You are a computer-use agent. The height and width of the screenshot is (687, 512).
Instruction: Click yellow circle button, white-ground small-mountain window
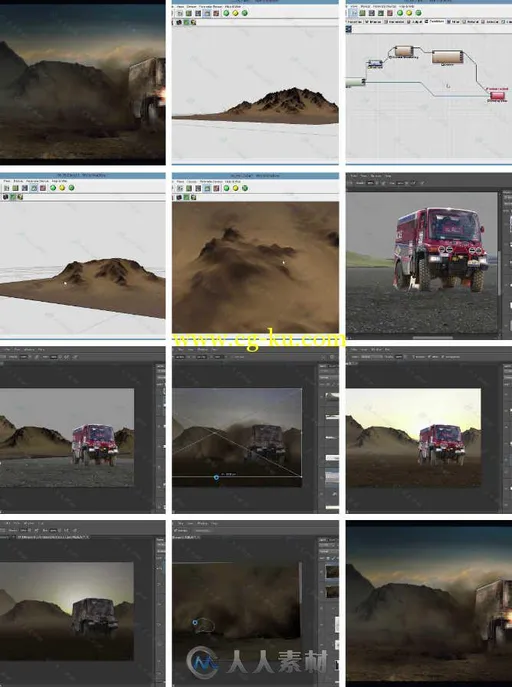pyautogui.click(x=235, y=13)
